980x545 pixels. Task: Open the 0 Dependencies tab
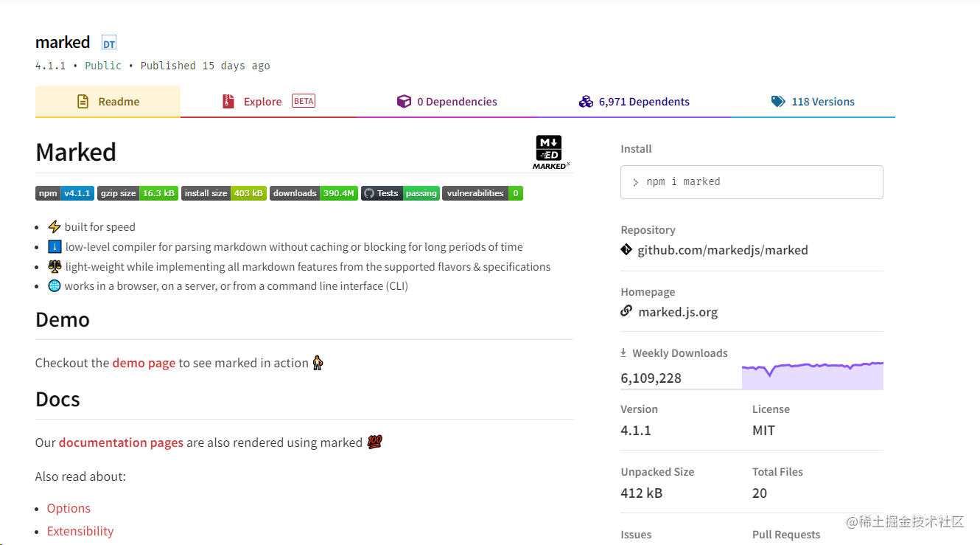[447, 102]
